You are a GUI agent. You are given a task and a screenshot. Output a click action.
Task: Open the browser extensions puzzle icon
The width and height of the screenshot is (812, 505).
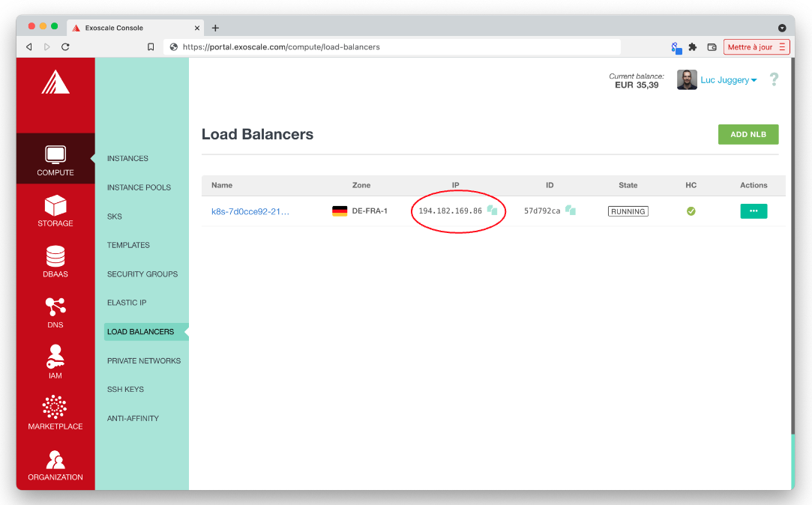692,47
